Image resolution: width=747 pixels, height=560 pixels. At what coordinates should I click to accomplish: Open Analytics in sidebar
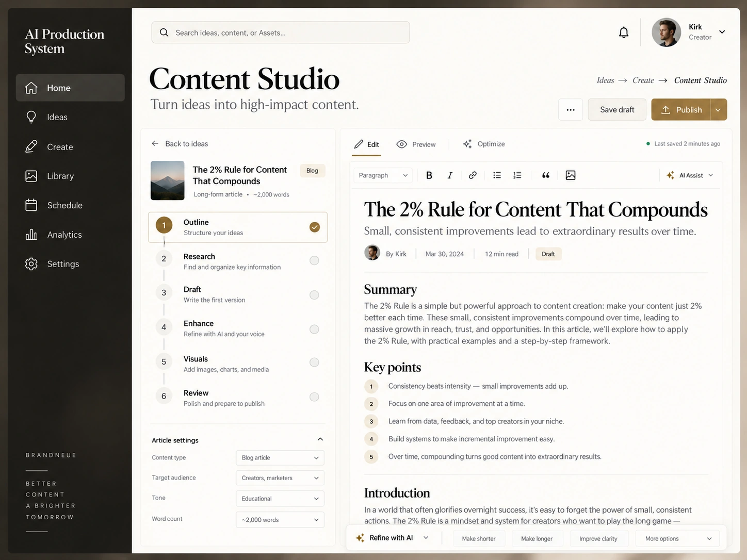tap(70, 235)
